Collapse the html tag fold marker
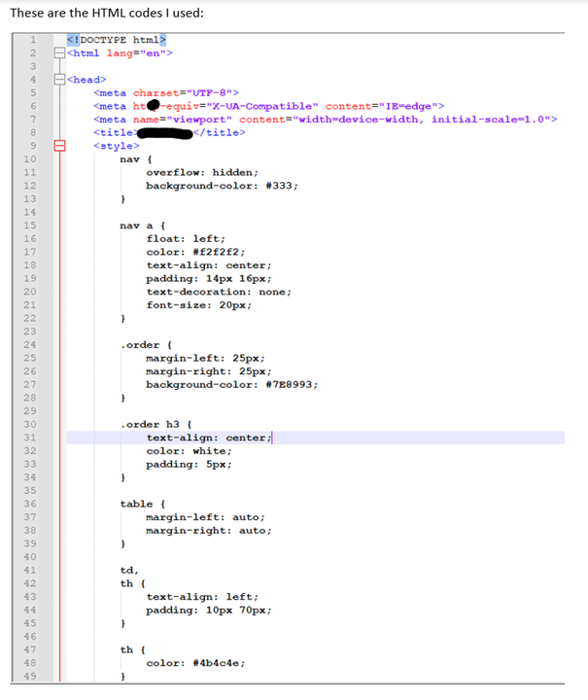This screenshot has height=700, width=588. pyautogui.click(x=60, y=53)
